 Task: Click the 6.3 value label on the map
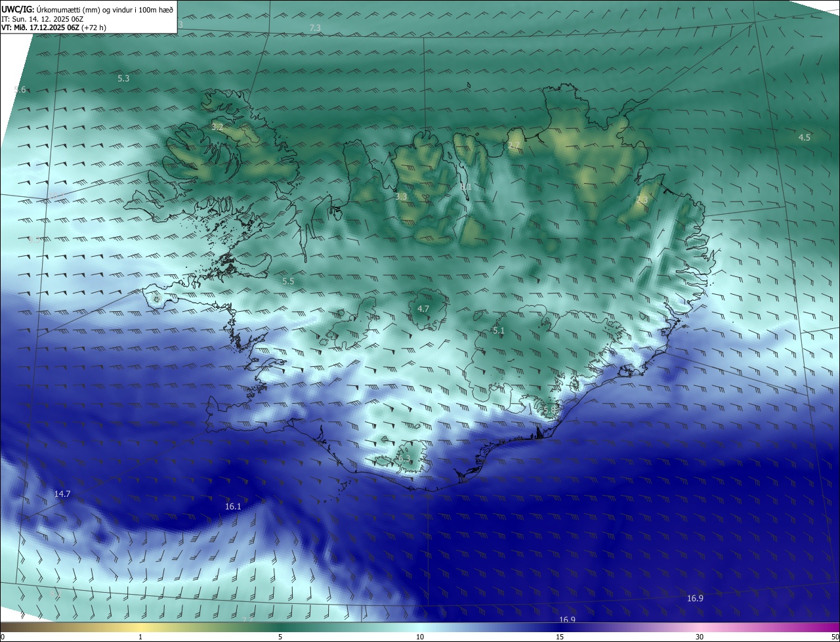(x=404, y=459)
